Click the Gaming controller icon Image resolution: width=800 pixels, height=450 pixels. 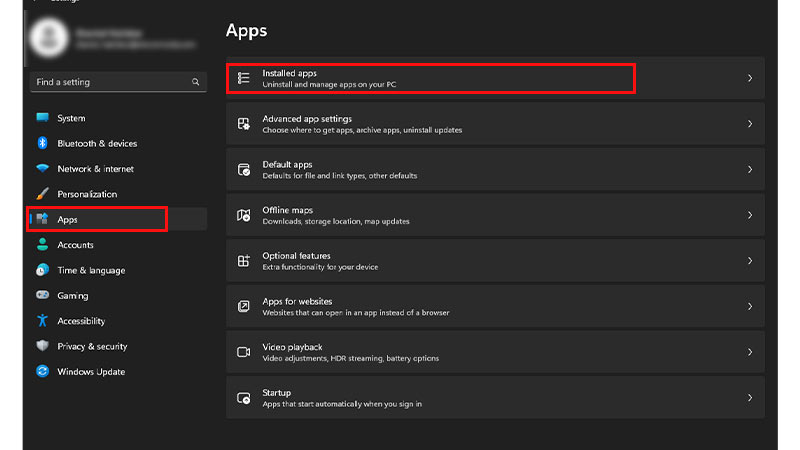coord(42,295)
